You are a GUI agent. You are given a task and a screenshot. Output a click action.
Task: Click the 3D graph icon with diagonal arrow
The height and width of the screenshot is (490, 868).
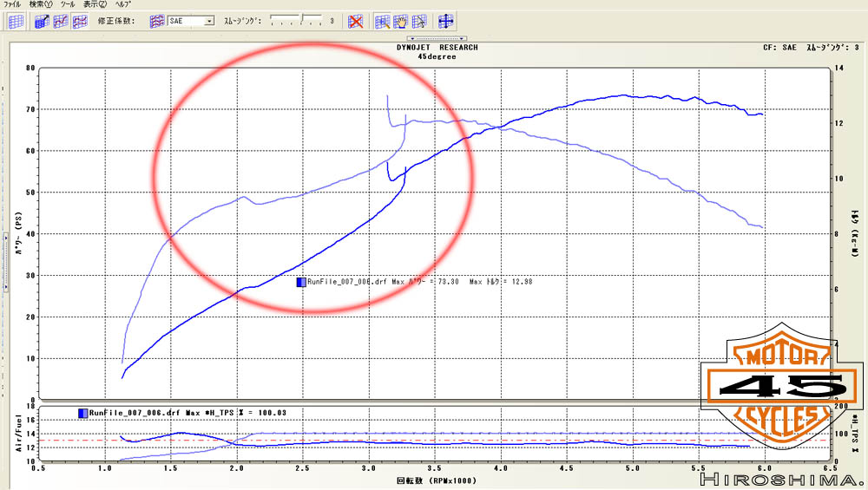tap(42, 21)
